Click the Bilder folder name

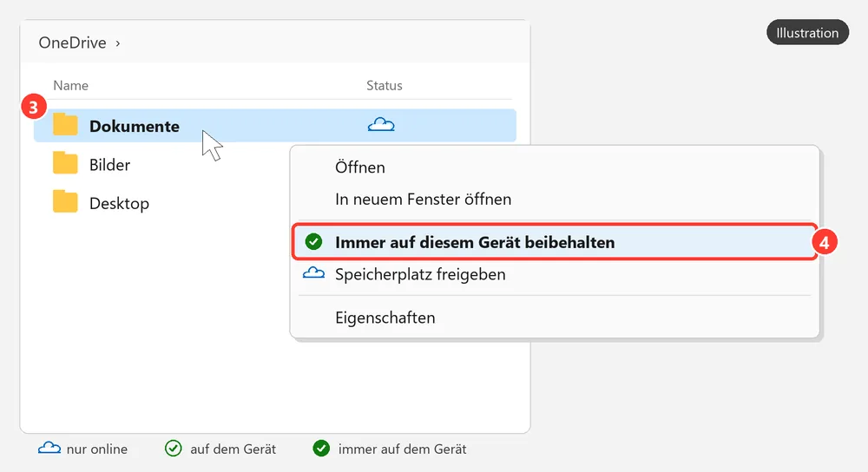pyautogui.click(x=109, y=165)
